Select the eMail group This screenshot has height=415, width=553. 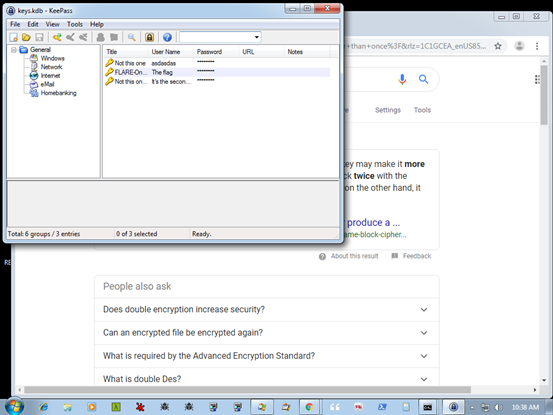click(x=47, y=84)
